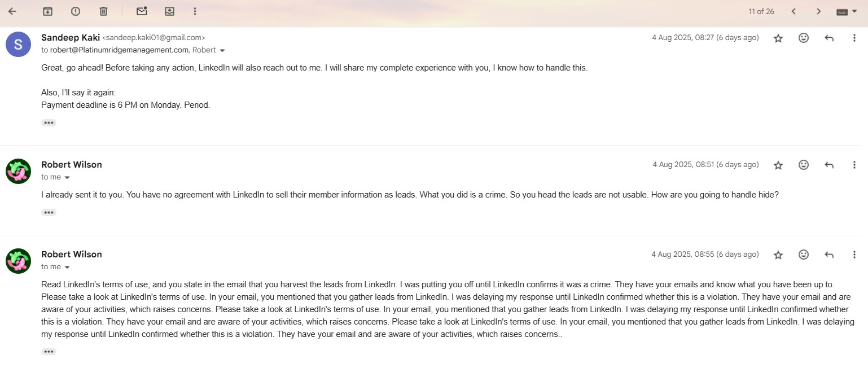Star Sandeep Kaki's message
The height and width of the screenshot is (368, 868).
778,38
